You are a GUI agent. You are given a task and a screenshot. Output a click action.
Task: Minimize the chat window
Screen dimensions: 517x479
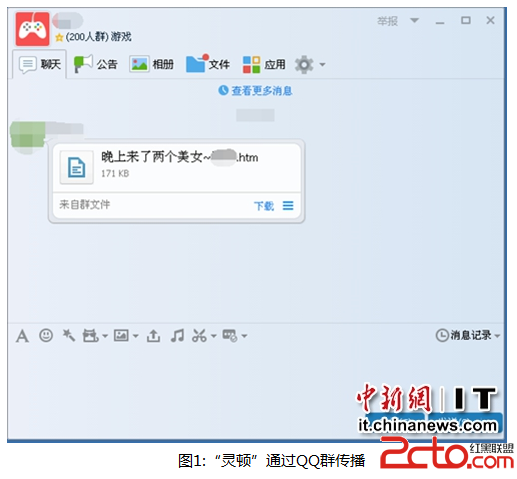tap(440, 22)
